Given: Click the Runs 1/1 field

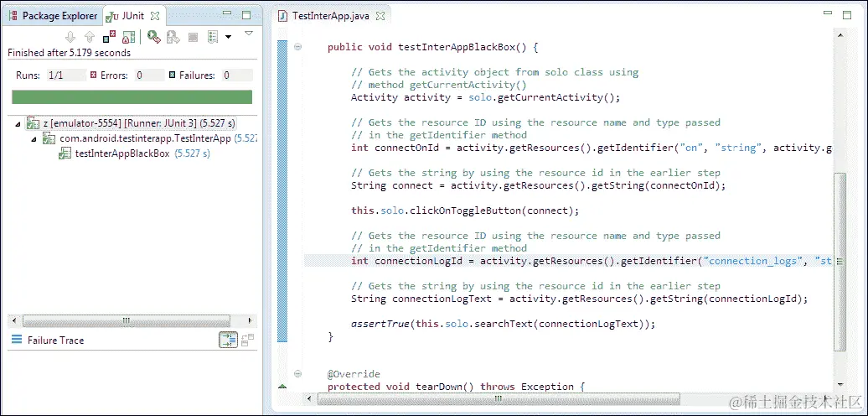Looking at the screenshot, I should (66, 75).
